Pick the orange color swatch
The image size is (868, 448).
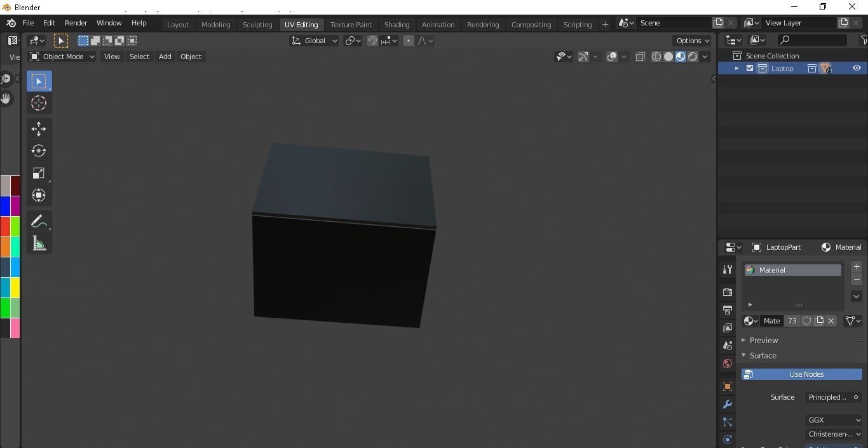(x=5, y=247)
